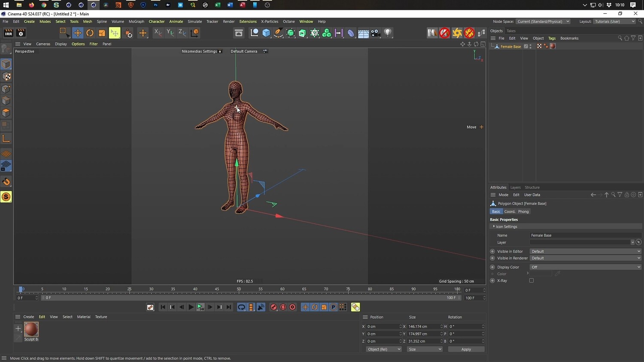Click the Apply button
This screenshot has height=362, width=644.
pos(466,349)
